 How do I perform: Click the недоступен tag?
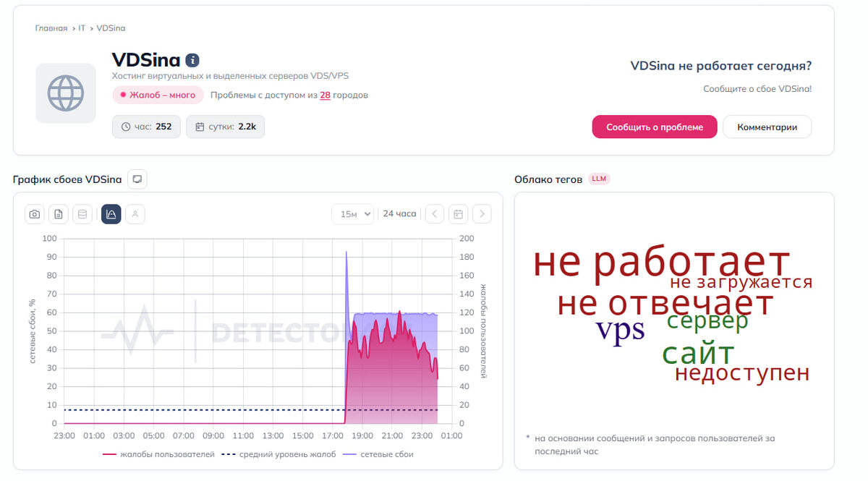point(742,373)
